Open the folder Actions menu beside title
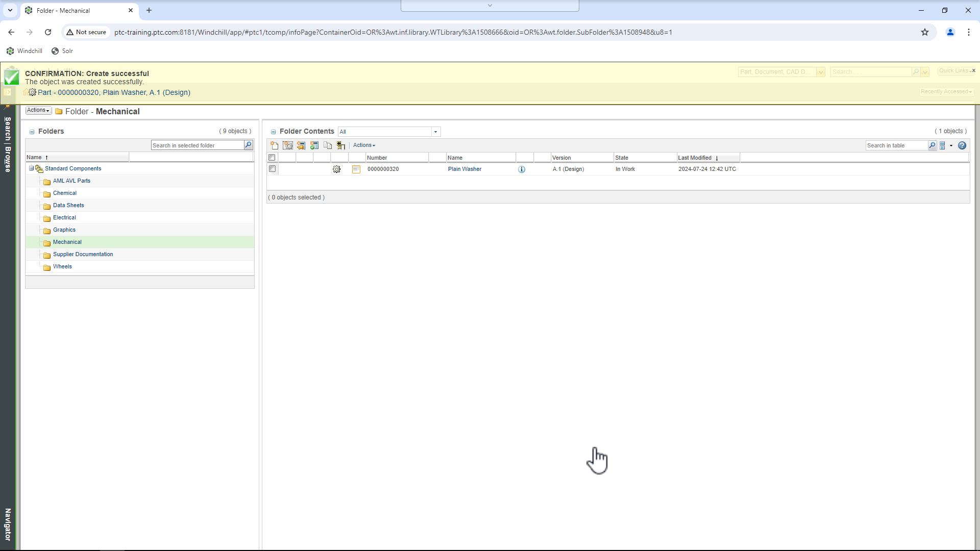This screenshot has height=551, width=980. point(38,110)
